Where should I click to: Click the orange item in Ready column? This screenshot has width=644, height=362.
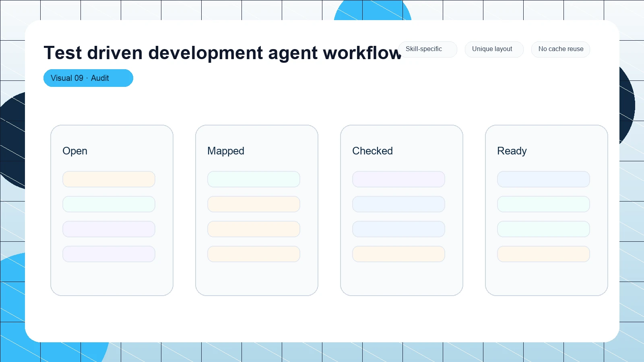pyautogui.click(x=543, y=254)
